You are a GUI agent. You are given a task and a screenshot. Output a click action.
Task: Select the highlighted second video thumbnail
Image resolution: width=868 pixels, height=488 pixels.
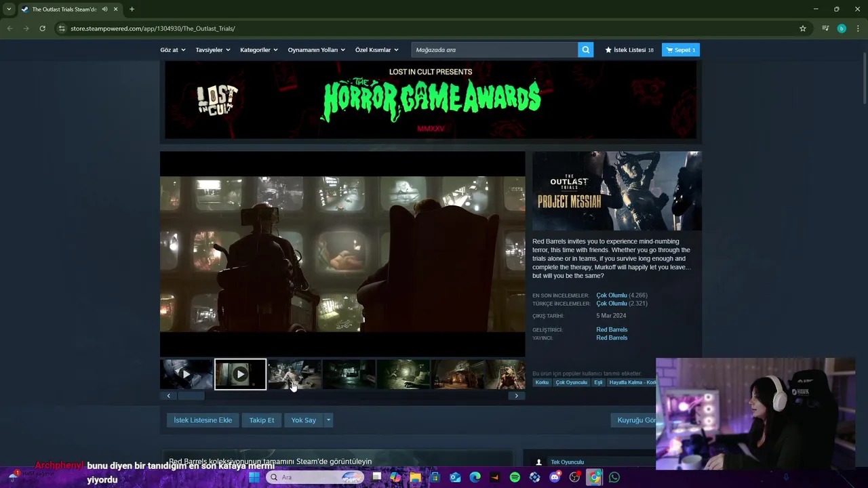[x=240, y=374]
